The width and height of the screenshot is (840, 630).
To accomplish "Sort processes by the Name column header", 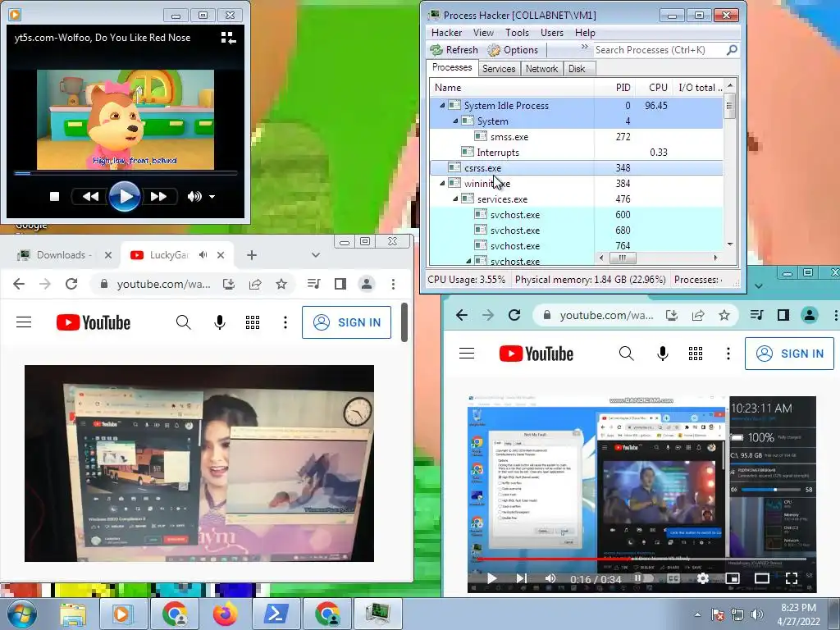I will click(x=512, y=87).
